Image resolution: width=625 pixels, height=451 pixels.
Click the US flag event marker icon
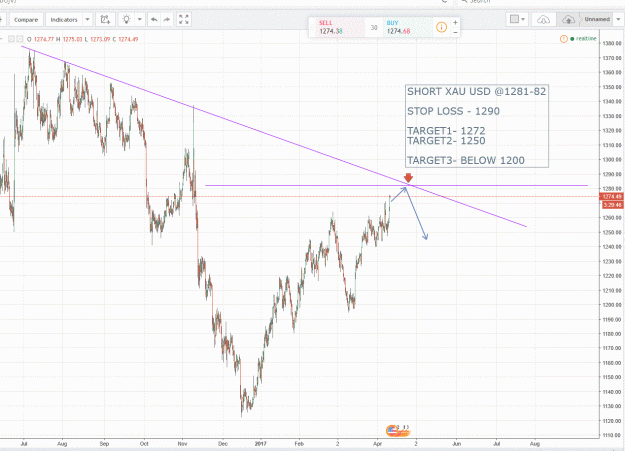pos(392,430)
